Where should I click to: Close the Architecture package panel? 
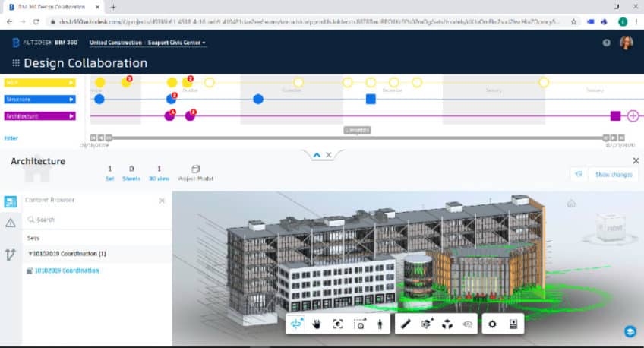tap(636, 160)
